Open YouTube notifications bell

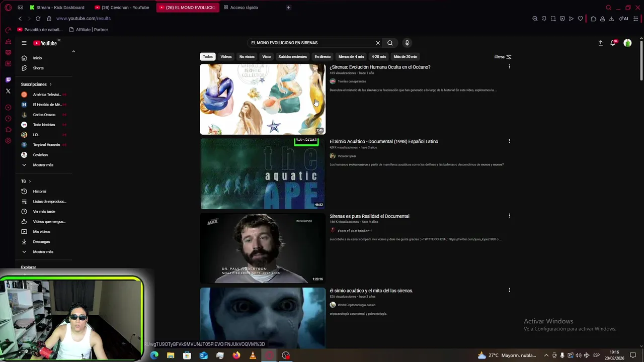613,43
